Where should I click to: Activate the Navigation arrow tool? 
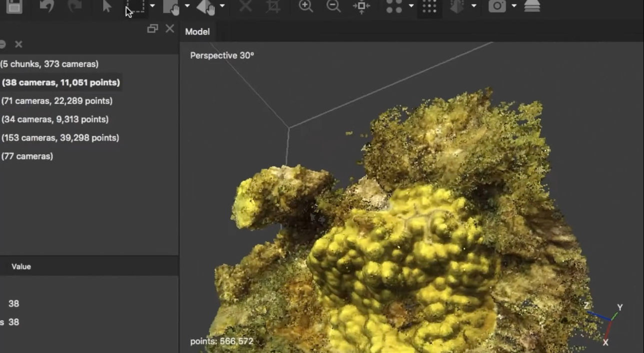pyautogui.click(x=106, y=7)
